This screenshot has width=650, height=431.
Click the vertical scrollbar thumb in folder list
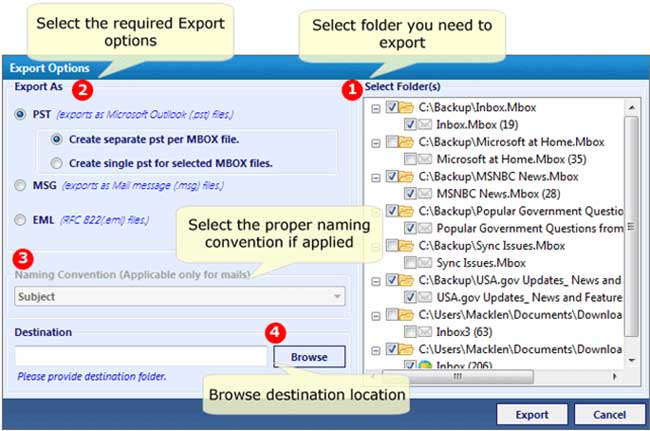631,226
